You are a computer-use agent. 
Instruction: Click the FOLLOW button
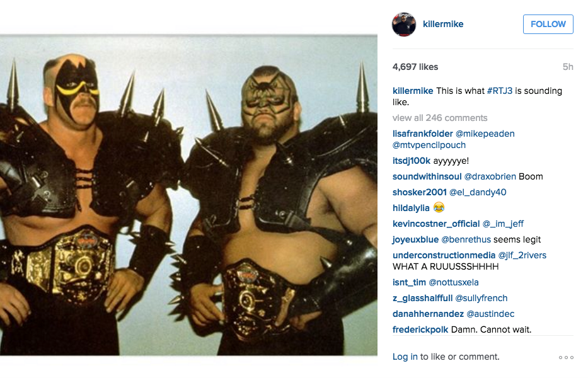(x=548, y=24)
